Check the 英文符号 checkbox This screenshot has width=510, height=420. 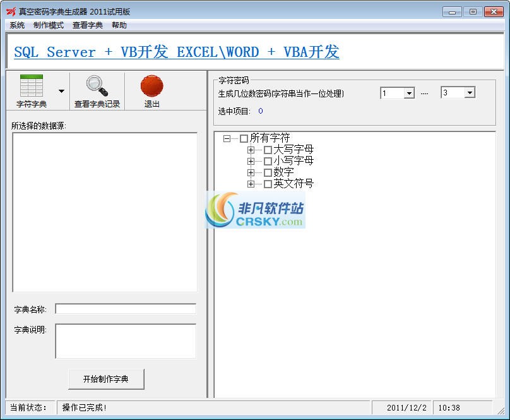[268, 184]
